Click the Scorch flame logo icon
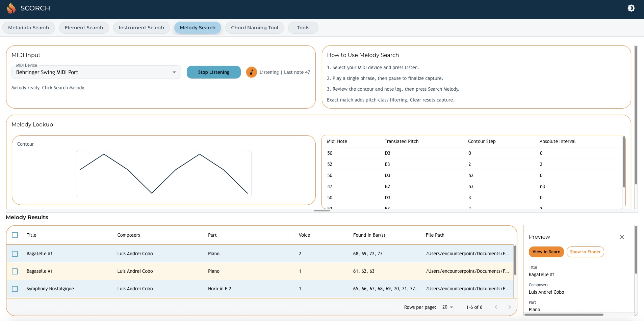 [x=11, y=8]
